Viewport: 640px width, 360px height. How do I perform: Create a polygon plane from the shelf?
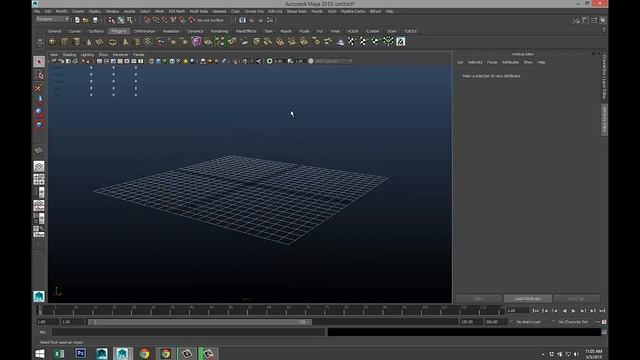tap(100, 42)
